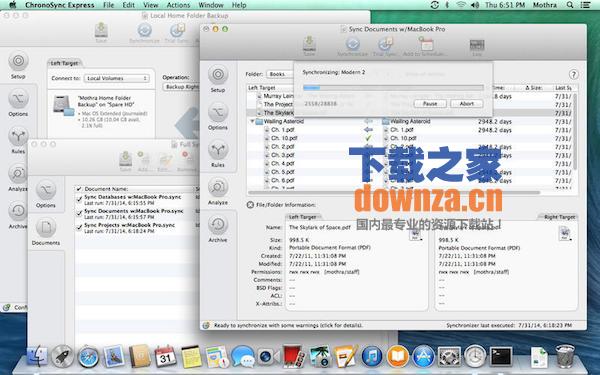Viewport: 600px width, 375px height.
Task: Click Save icon in the container window toolbar
Action: (126, 161)
